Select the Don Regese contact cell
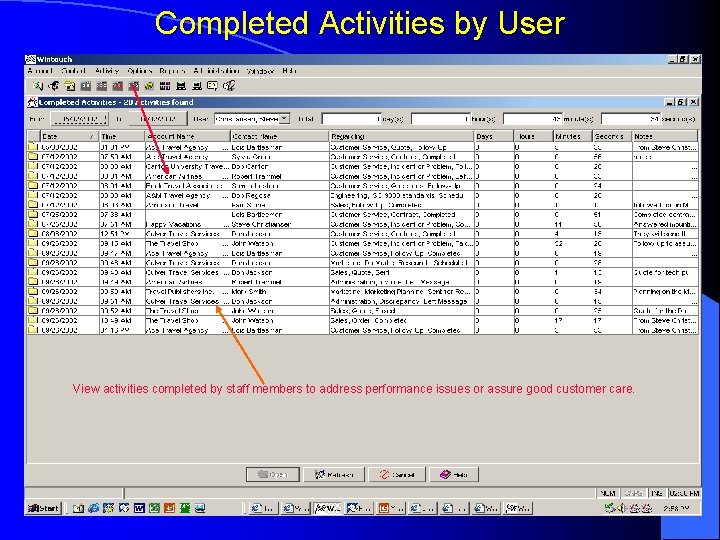The width and height of the screenshot is (720, 540). click(280, 195)
